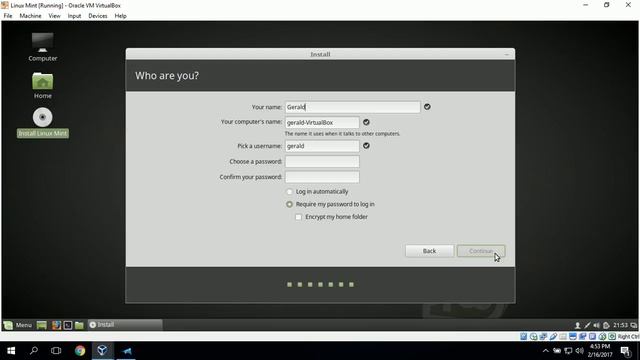Tick Encrypt my home folder checkbox
The image size is (640, 360).
[x=298, y=217]
